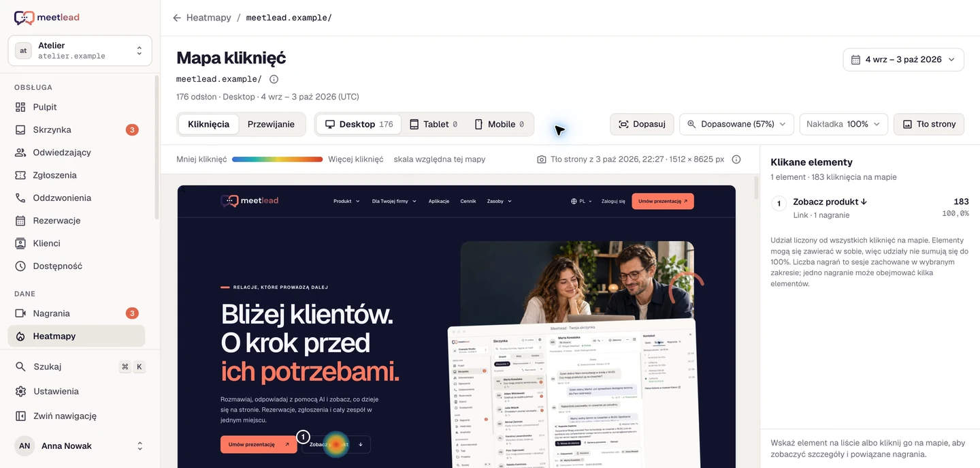Click the numbered 1 marker on the heatmap
This screenshot has width=980, height=468.
[x=304, y=437]
